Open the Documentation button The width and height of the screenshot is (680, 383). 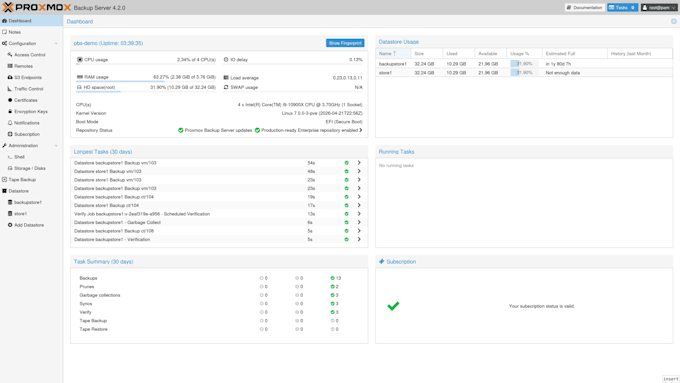point(585,7)
